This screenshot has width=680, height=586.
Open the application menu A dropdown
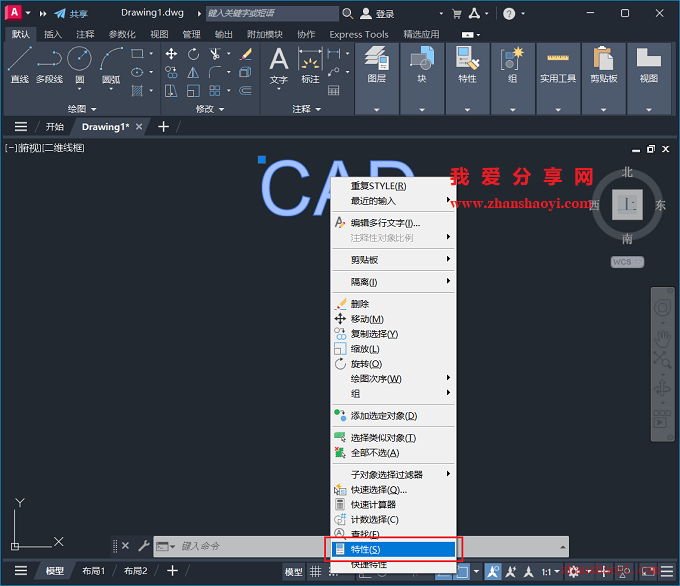pyautogui.click(x=28, y=13)
